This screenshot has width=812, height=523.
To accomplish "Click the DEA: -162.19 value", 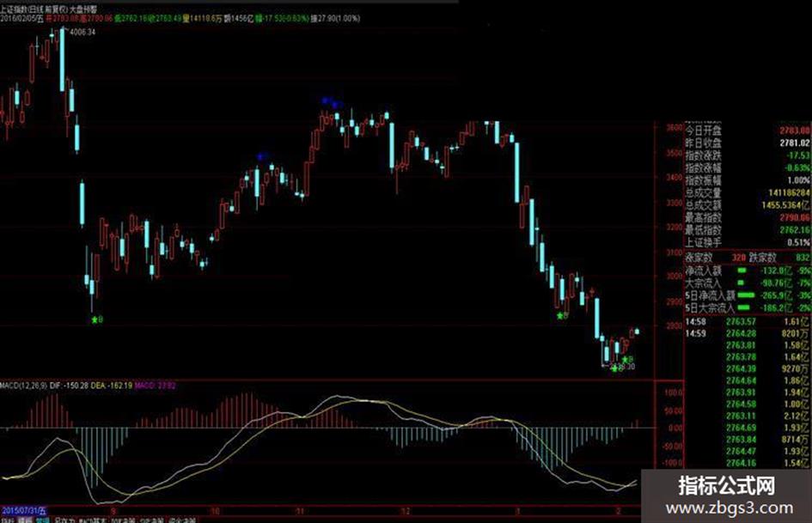I will [x=112, y=386].
